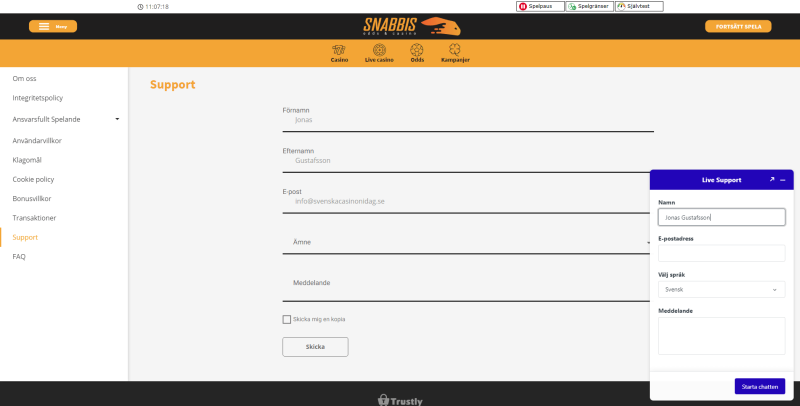Open Användarvillkor in sidebar
The width and height of the screenshot is (800, 406).
(37, 141)
